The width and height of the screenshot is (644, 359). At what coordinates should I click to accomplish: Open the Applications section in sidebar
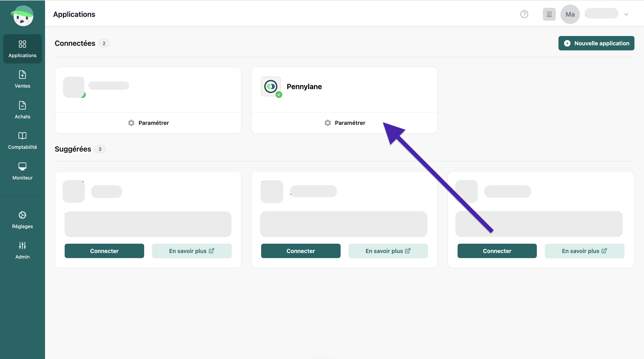tap(22, 49)
